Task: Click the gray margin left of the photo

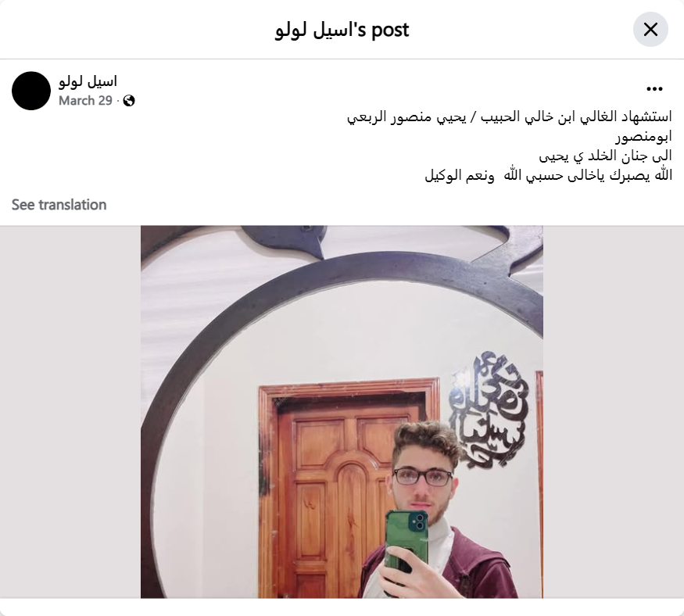Action: [x=70, y=411]
